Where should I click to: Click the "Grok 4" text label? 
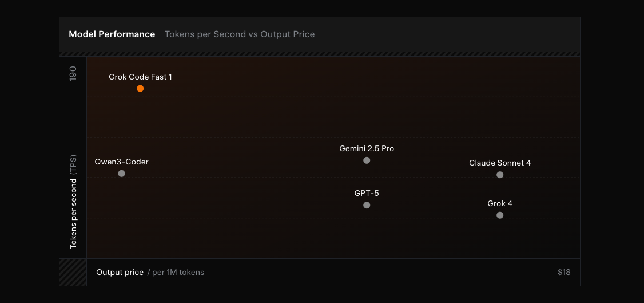(500, 203)
